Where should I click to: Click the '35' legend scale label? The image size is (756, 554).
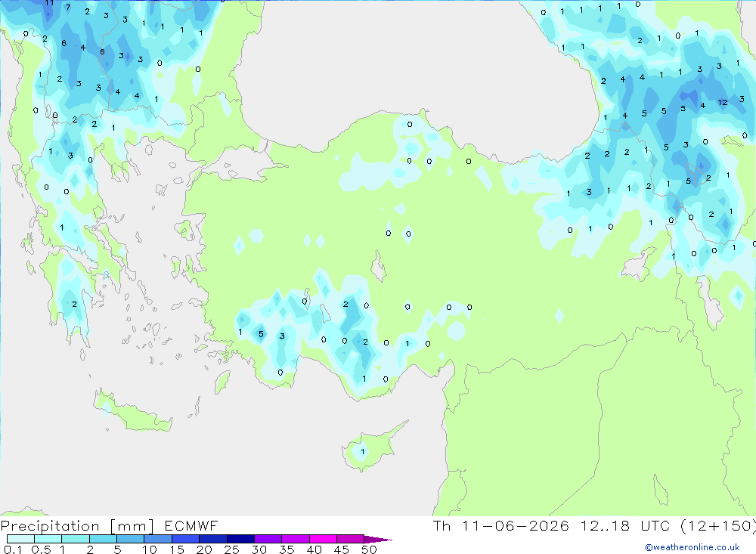coord(287,549)
